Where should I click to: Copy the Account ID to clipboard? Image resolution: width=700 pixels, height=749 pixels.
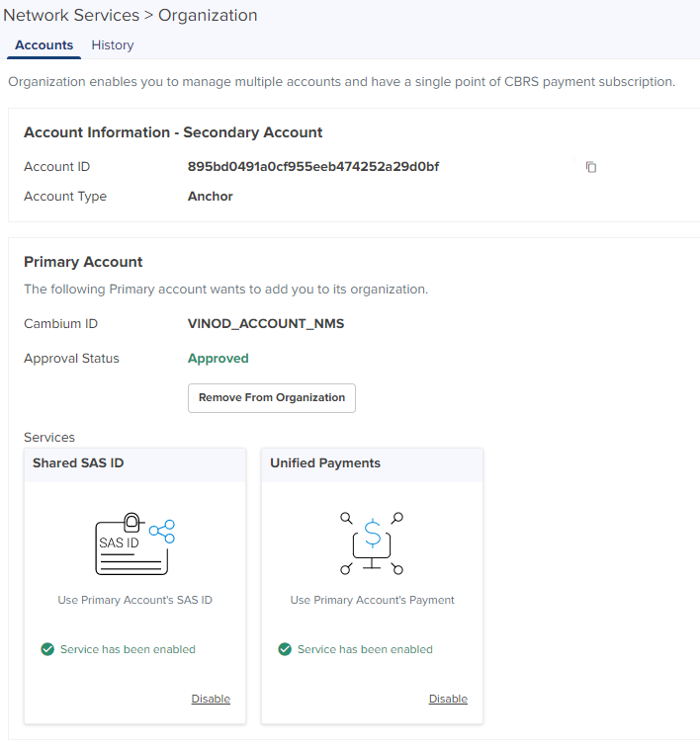(591, 167)
